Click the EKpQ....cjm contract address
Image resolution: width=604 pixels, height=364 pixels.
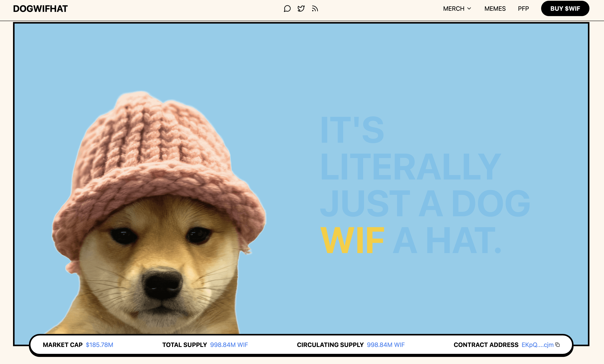click(537, 345)
